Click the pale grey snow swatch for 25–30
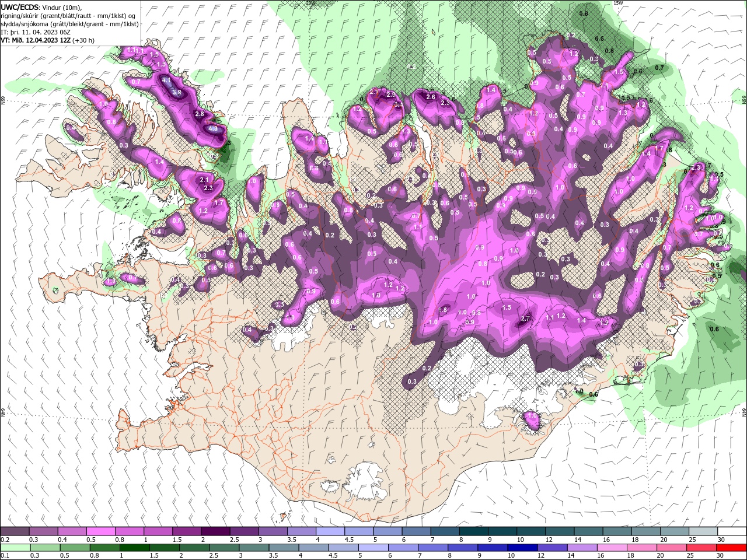This screenshot has height=560, width=747. [703, 531]
